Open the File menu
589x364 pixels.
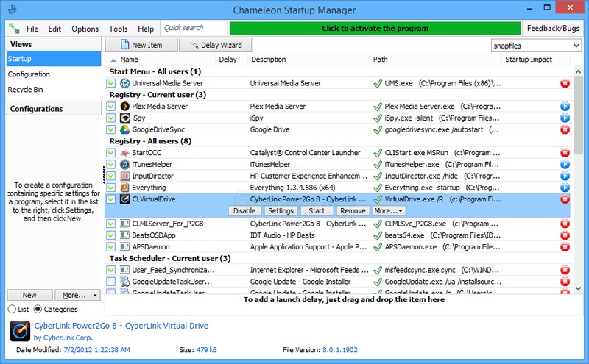(x=32, y=29)
